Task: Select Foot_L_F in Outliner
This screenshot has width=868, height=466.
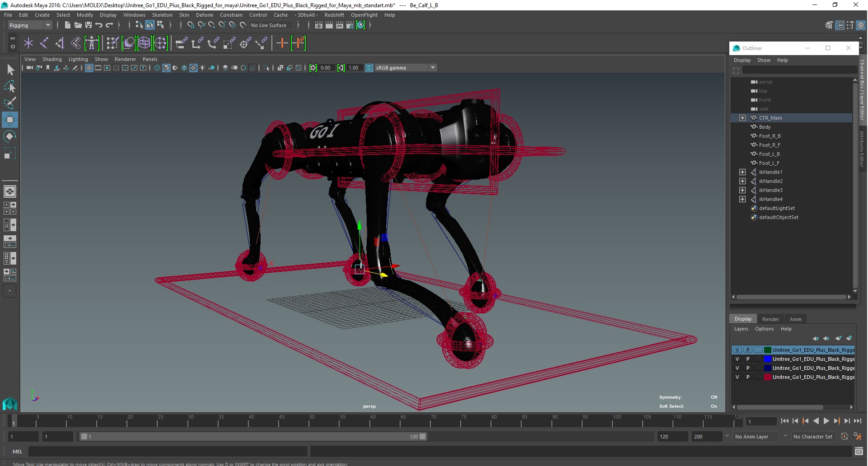Action: click(x=769, y=163)
